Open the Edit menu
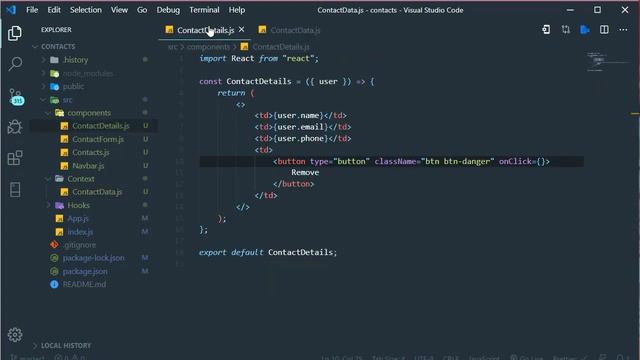The height and width of the screenshot is (360, 640). [x=53, y=10]
